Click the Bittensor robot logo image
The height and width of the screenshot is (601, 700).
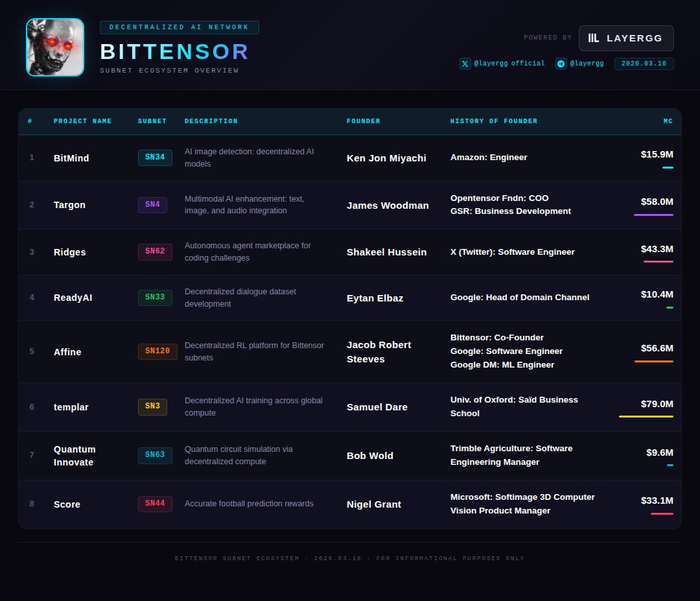click(x=55, y=47)
